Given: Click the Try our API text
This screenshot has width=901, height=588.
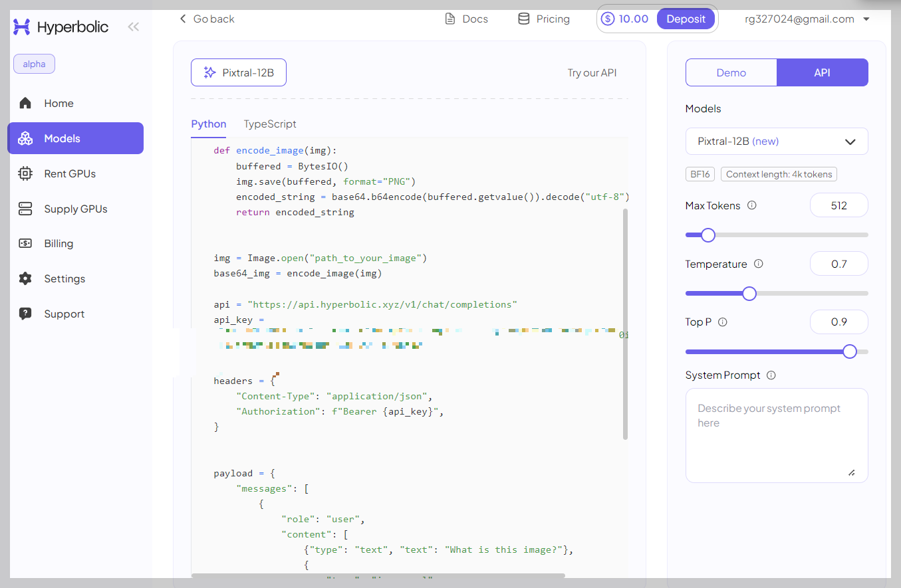Looking at the screenshot, I should tap(592, 72).
